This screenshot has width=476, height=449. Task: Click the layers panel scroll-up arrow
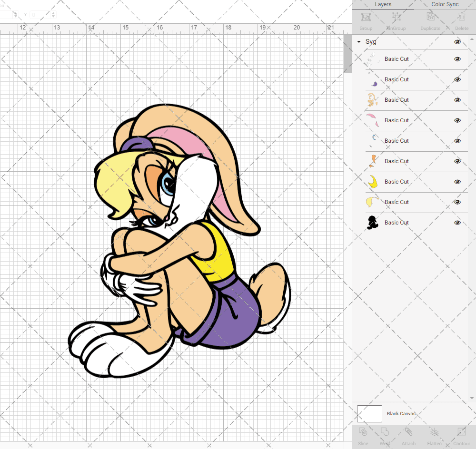coord(471,40)
